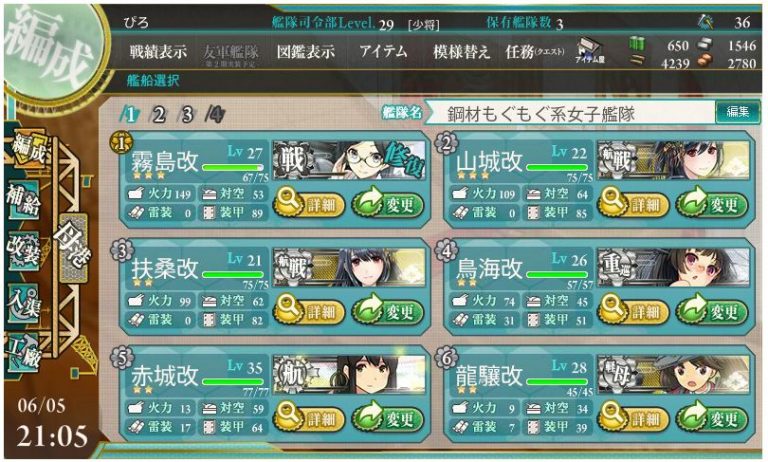Image resolution: width=768 pixels, height=462 pixels.
Task: Click the fleet name text field
Action: point(568,114)
